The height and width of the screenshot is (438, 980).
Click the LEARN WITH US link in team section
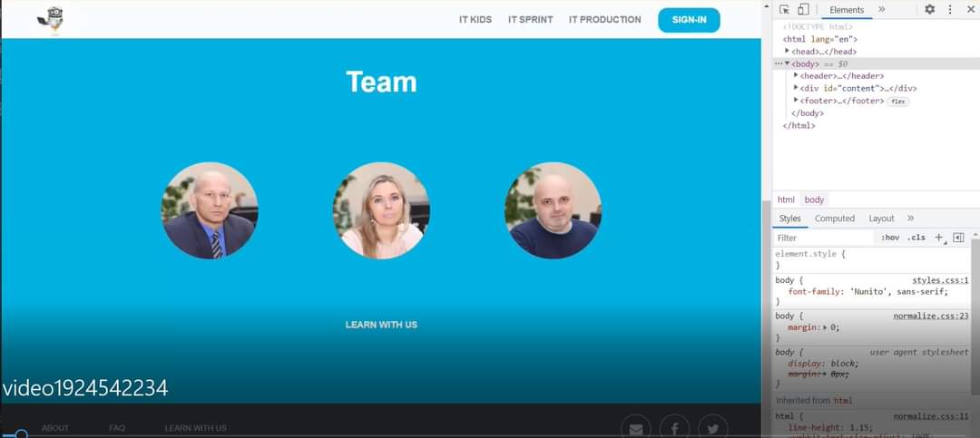click(381, 325)
